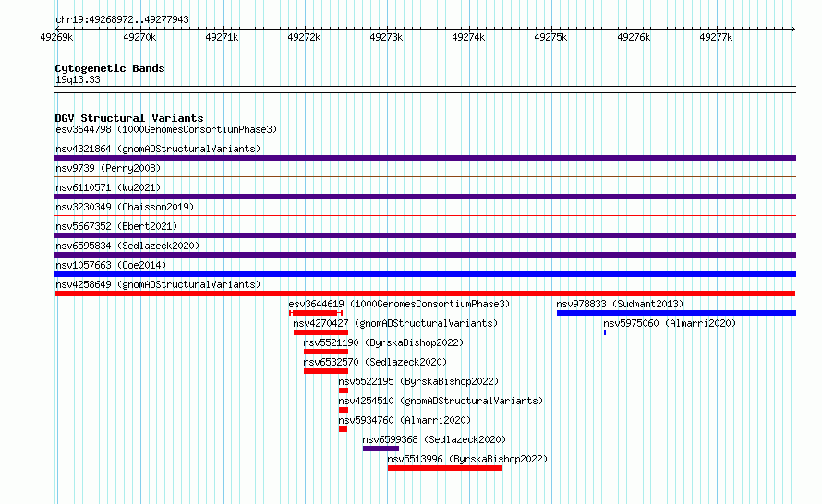Click the nsv5667352 (Ebert2021) label
Screen dimensions: 822x504
pyautogui.click(x=116, y=226)
